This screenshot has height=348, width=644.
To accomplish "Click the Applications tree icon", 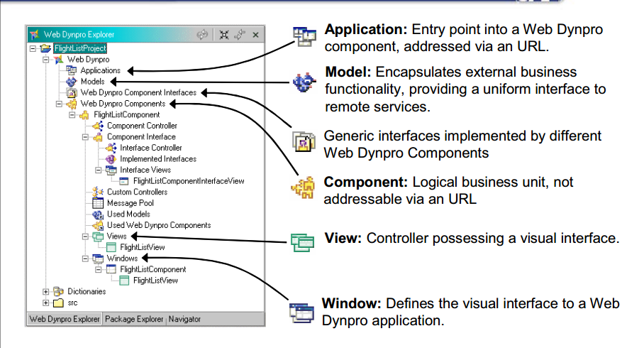I will point(72,70).
